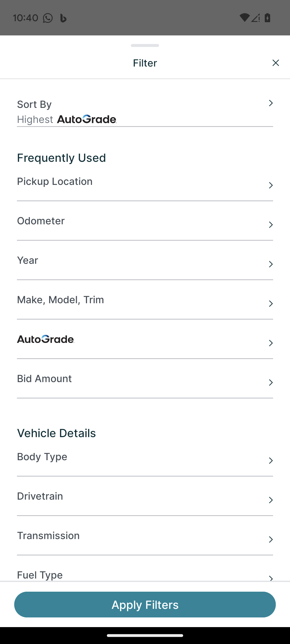Tap the Wi-Fi signal status icon
Image resolution: width=290 pixels, height=644 pixels.
(244, 18)
